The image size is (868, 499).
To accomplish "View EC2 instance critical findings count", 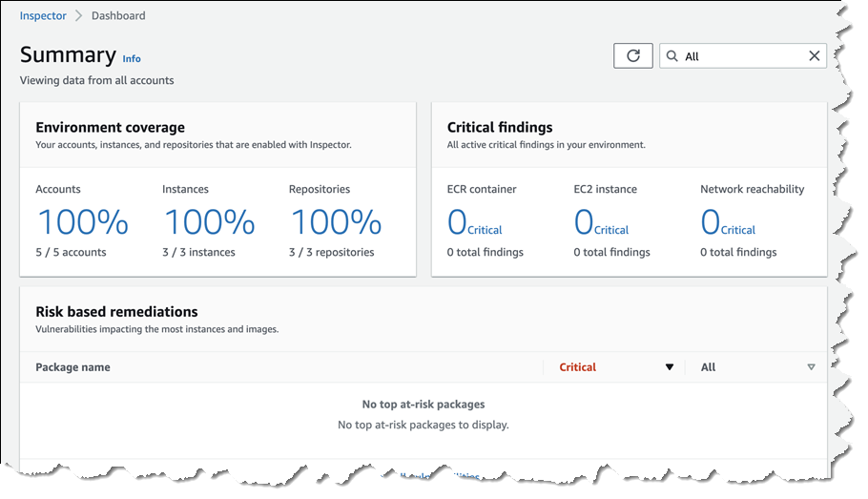I will coord(601,223).
